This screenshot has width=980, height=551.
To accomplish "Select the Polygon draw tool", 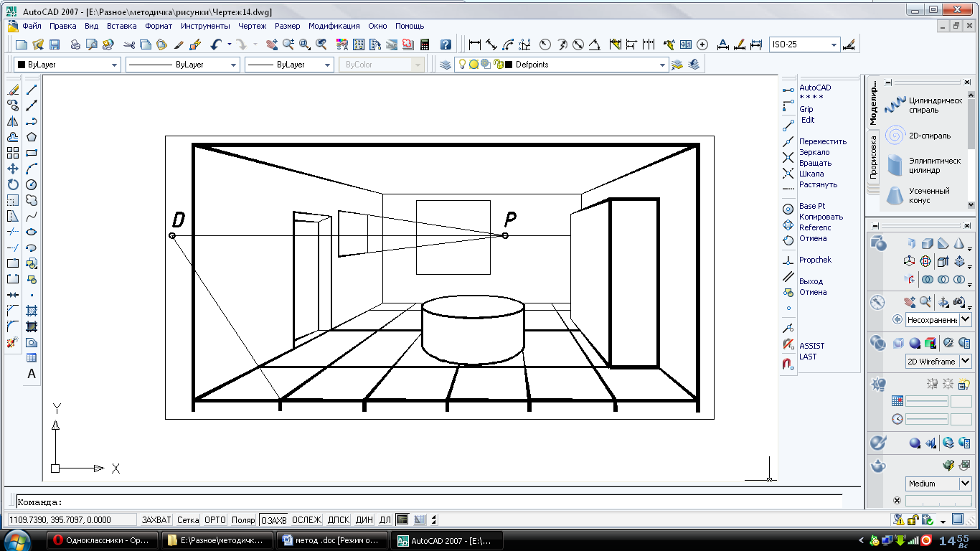I will (x=32, y=137).
